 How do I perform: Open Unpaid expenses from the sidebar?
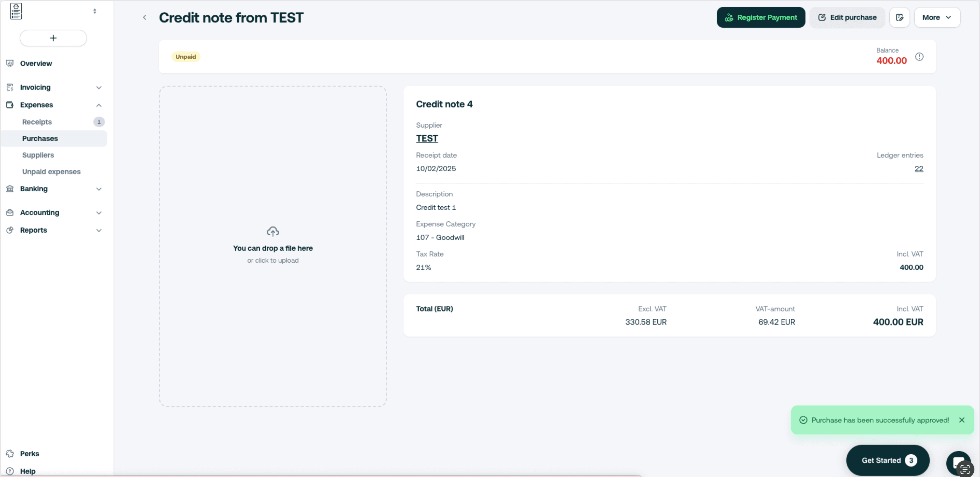click(51, 171)
